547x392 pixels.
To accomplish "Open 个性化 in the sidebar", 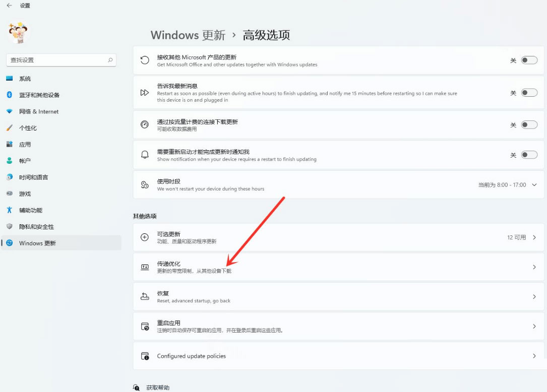I will click(61, 128).
